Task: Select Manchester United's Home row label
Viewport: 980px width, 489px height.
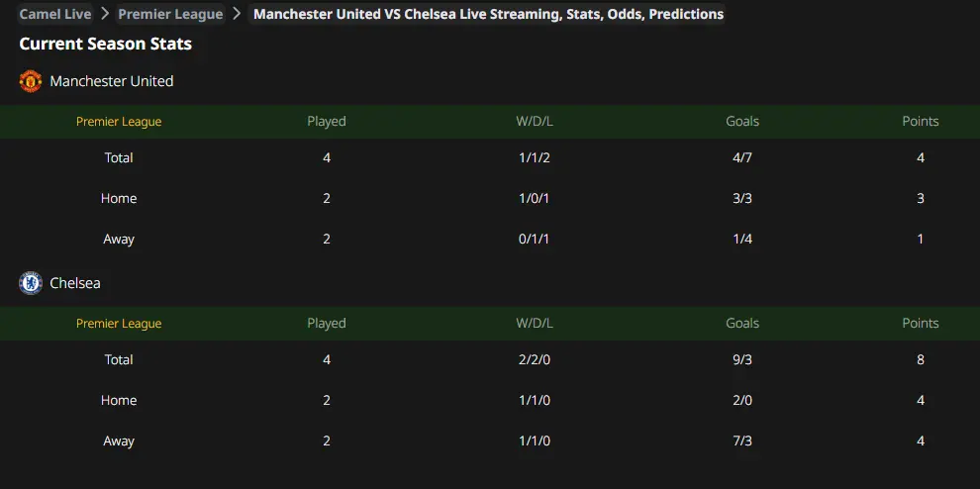Action: click(119, 198)
